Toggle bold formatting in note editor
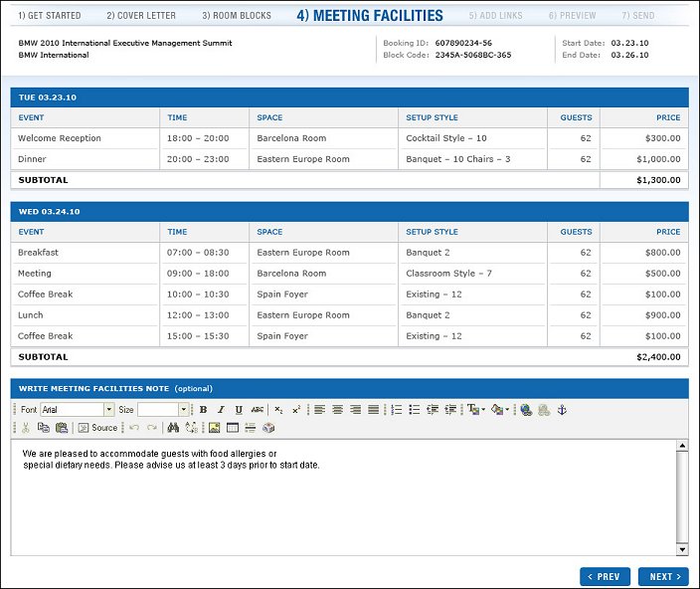Image resolution: width=700 pixels, height=589 pixels. click(x=203, y=410)
